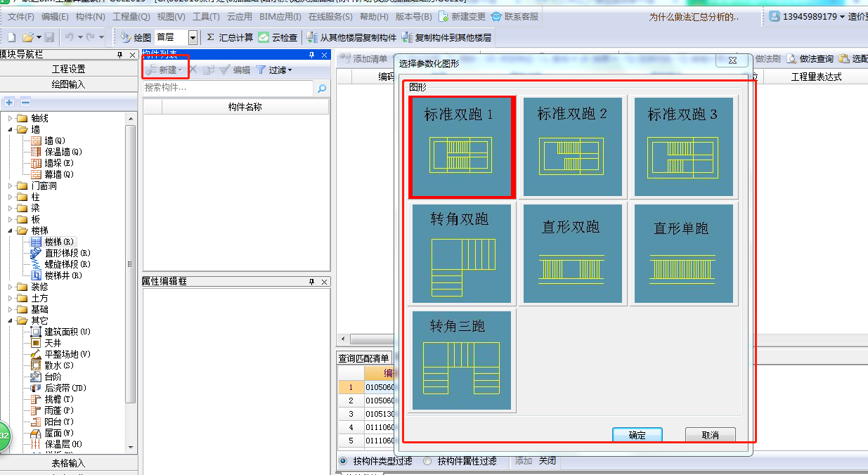The image size is (868, 475).
Task: Select 按构件属性过滤 radio button
Action: 428,462
